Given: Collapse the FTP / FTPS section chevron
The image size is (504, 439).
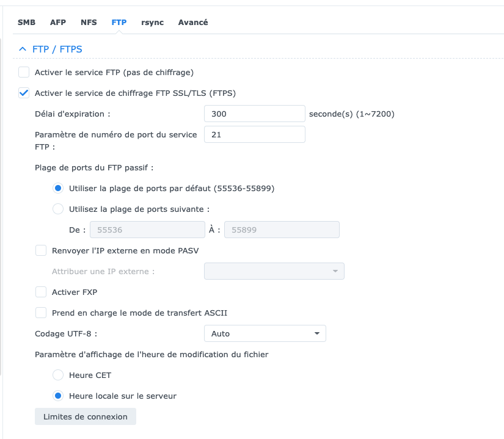Looking at the screenshot, I should 23,49.
